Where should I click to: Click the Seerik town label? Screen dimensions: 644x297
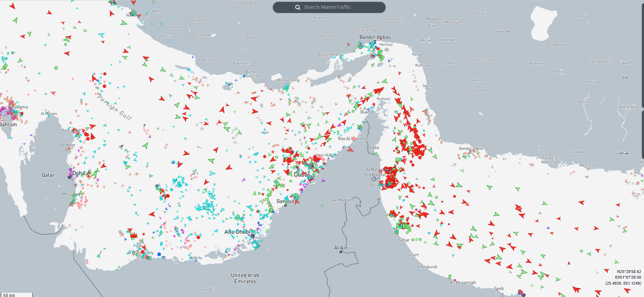pos(428,86)
